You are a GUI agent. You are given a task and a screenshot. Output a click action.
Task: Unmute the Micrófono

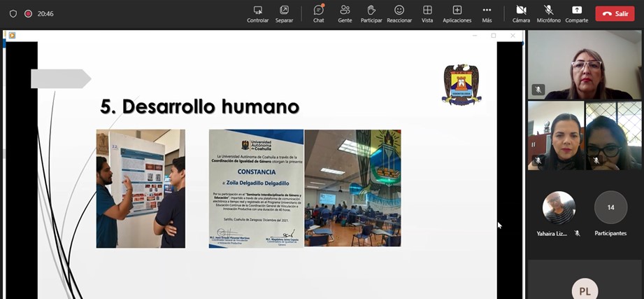(x=549, y=13)
